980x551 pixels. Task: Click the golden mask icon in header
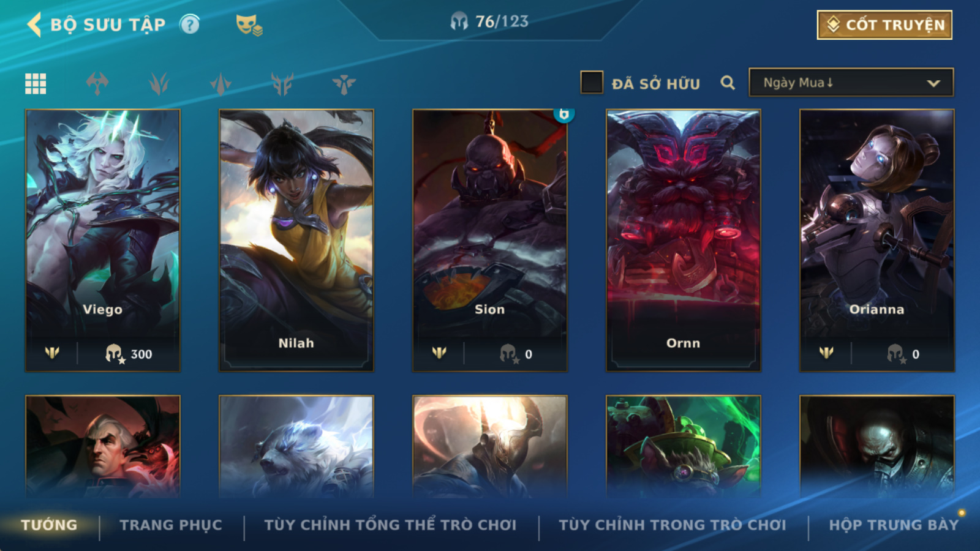[249, 25]
